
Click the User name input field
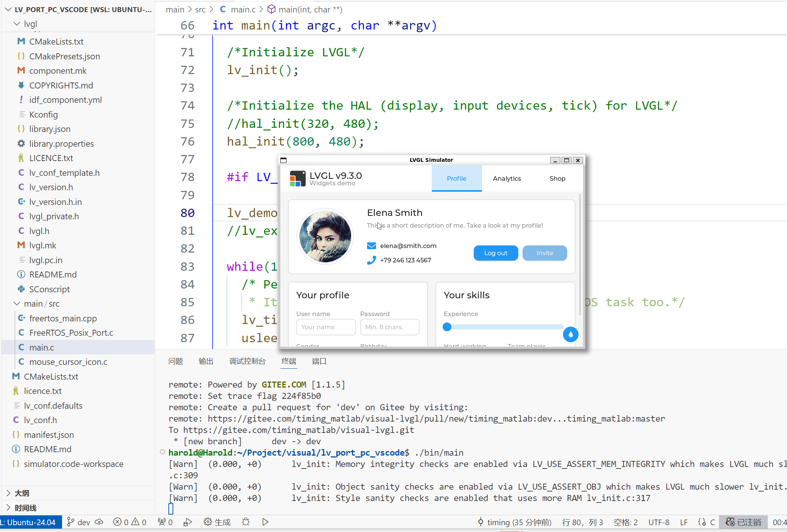[x=326, y=327]
